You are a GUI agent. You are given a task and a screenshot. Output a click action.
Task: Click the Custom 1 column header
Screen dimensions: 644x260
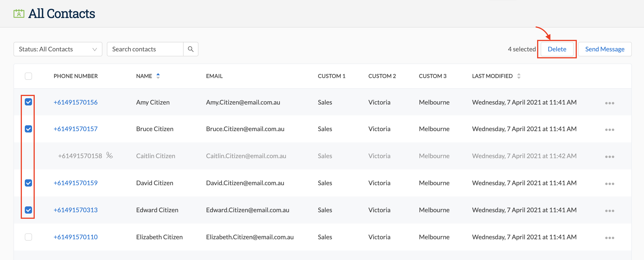tap(331, 76)
